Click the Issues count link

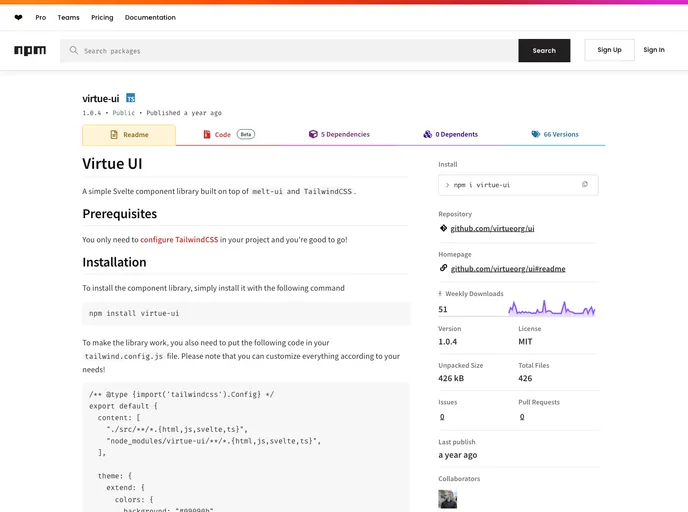tap(442, 417)
